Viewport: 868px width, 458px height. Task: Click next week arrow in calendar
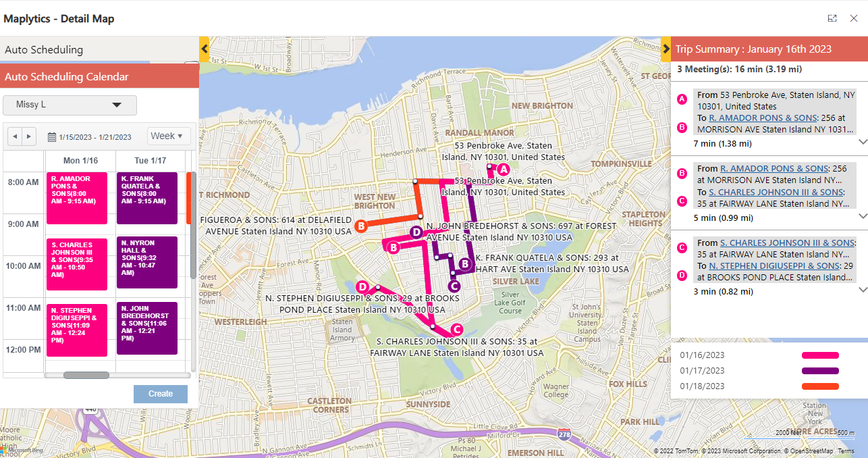(28, 136)
